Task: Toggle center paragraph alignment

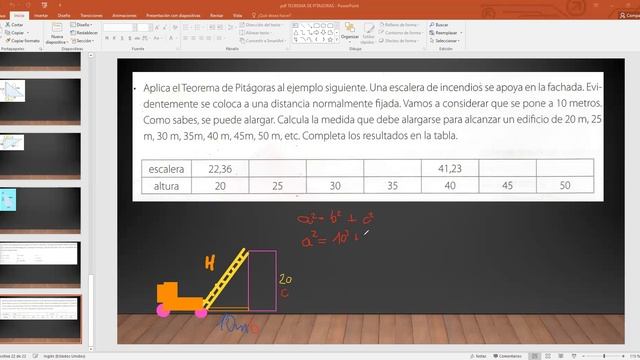Action: click(193, 38)
